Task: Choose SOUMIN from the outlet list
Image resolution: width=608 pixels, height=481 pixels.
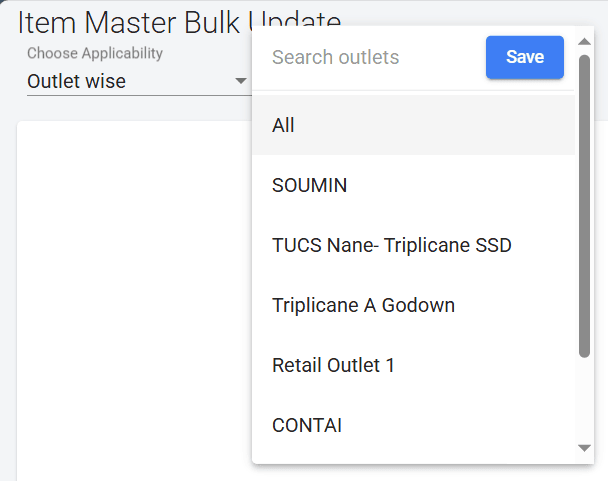Action: click(x=309, y=185)
